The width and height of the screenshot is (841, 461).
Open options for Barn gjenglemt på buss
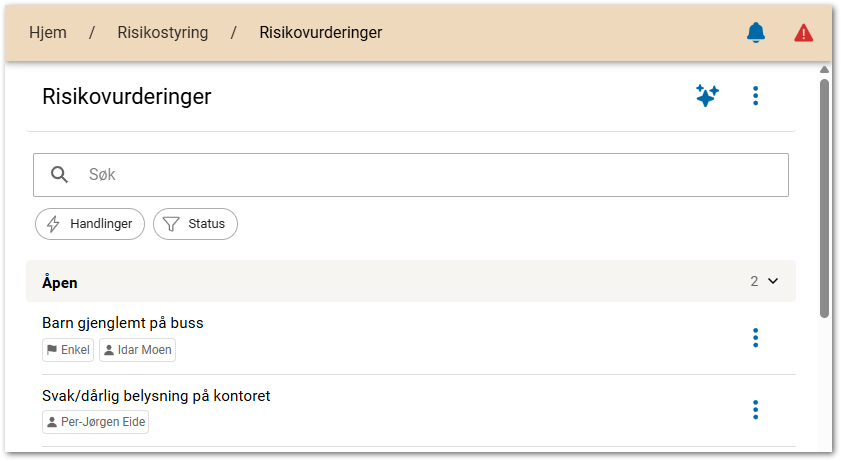coord(755,338)
